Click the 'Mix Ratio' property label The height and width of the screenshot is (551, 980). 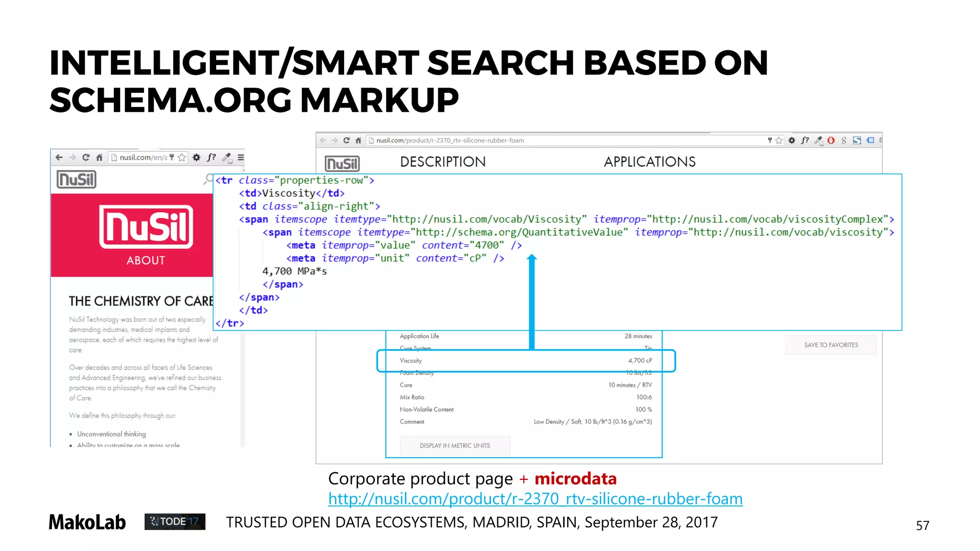click(x=412, y=397)
